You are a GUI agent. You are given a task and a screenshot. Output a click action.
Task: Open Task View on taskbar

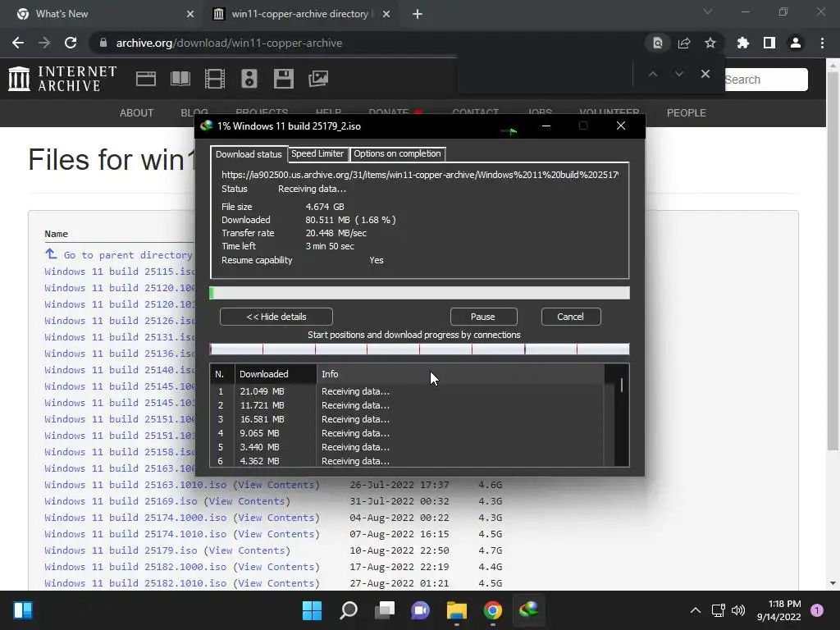[x=385, y=610]
